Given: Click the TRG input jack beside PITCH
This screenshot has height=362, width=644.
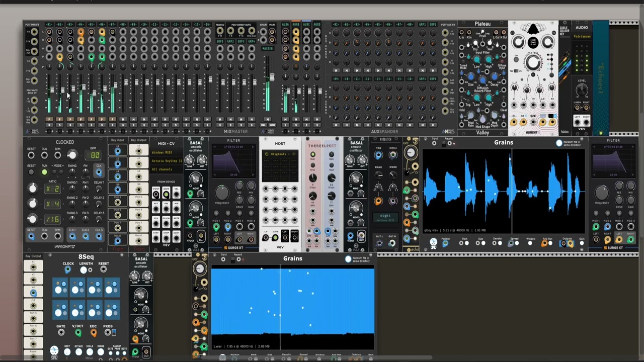Looking at the screenshot, I should [x=378, y=155].
